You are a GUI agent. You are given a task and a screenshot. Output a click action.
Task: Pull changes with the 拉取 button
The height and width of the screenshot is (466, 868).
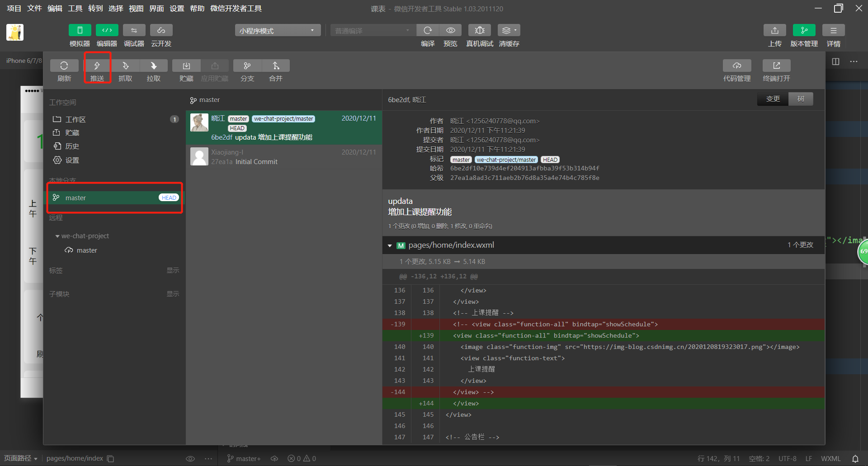click(154, 66)
